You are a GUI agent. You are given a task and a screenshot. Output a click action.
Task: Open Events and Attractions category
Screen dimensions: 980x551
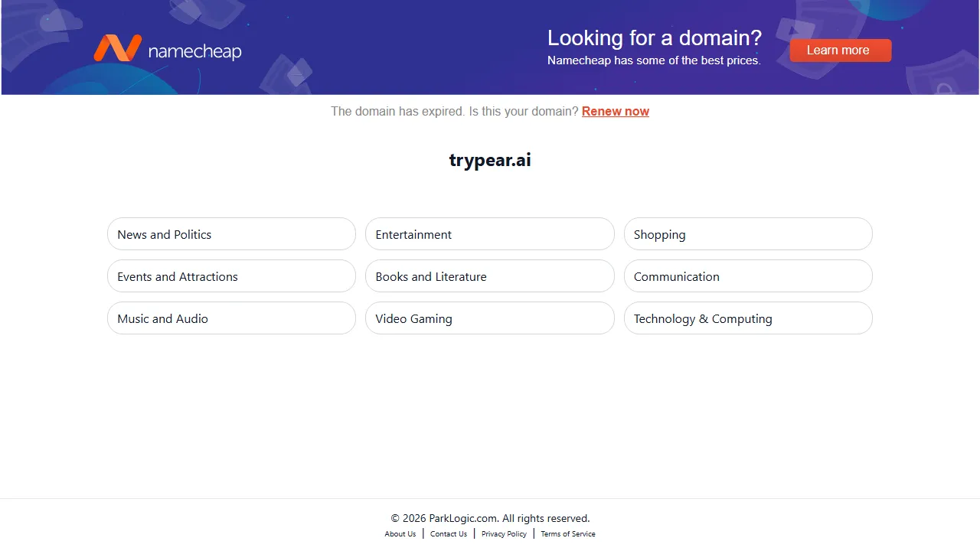click(x=231, y=276)
